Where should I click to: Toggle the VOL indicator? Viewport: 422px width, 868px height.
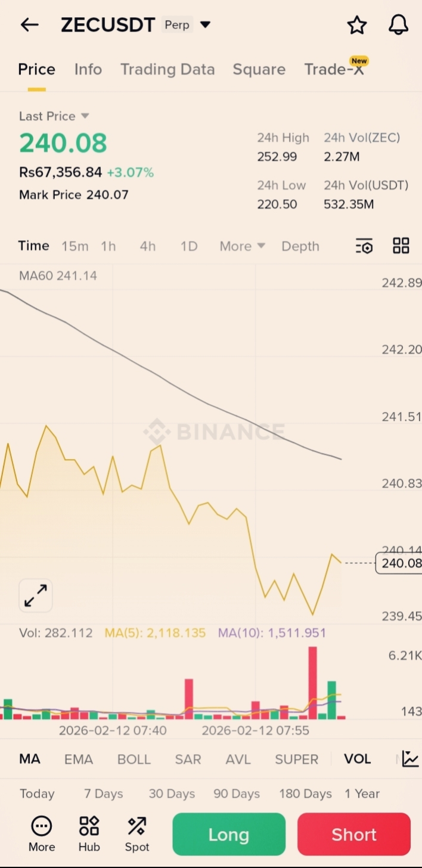(357, 759)
